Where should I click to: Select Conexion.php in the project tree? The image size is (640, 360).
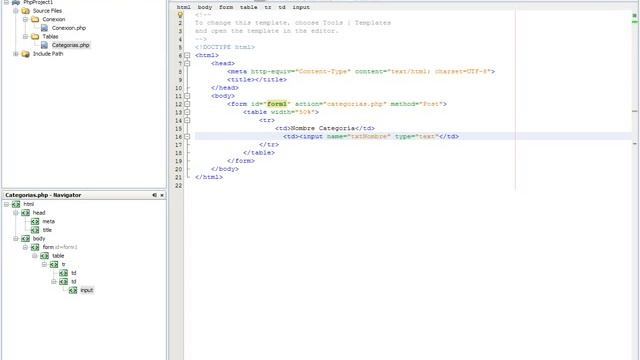click(69, 28)
